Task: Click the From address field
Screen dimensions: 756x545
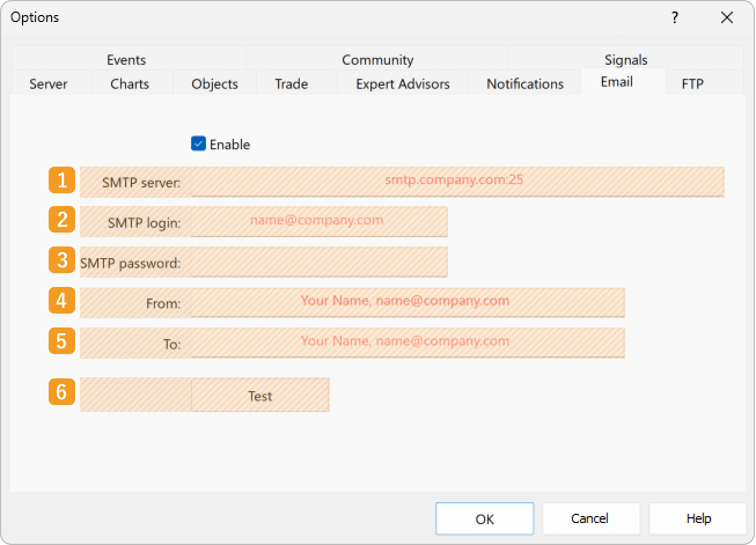Action: click(x=408, y=302)
